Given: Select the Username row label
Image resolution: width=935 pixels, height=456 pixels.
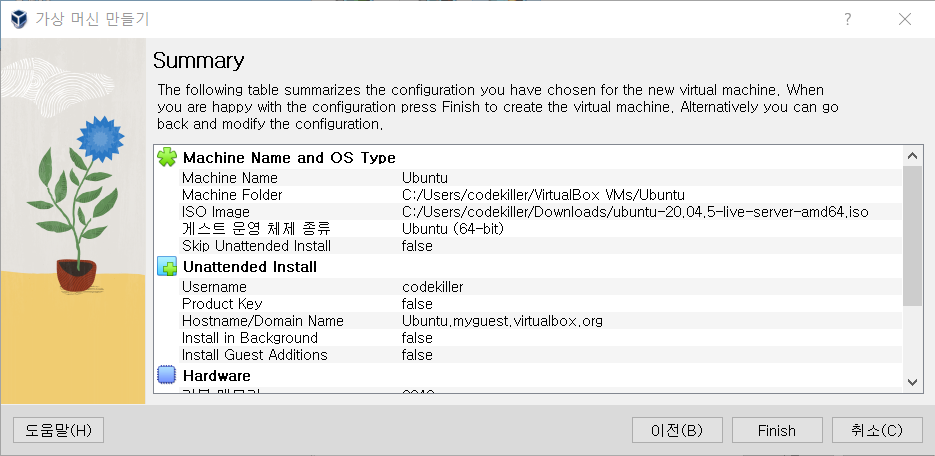Looking at the screenshot, I should click(214, 287).
